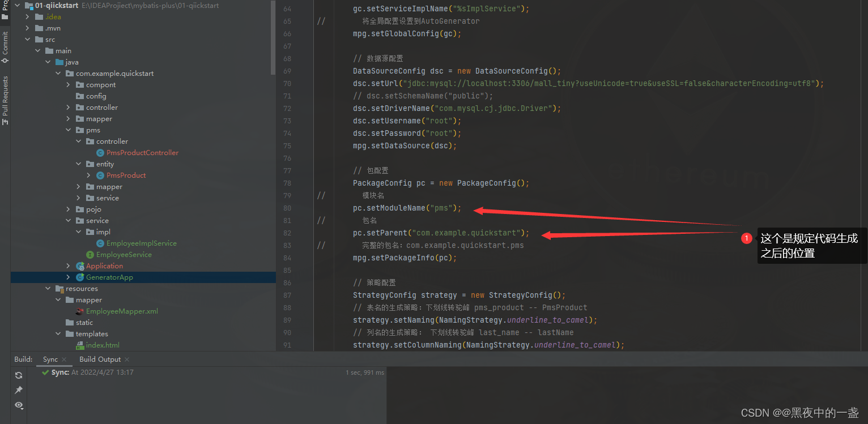Collapse the entity package
Viewport: 868px width, 424px height.
pyautogui.click(x=78, y=164)
